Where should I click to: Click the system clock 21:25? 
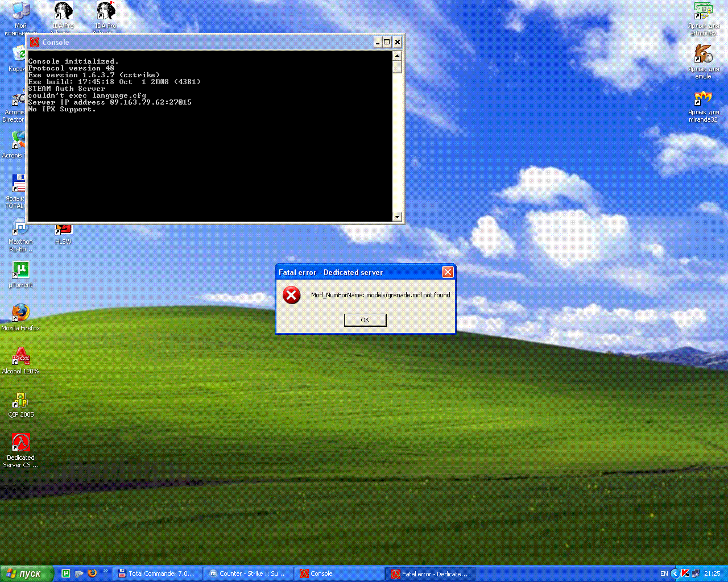[x=712, y=573]
